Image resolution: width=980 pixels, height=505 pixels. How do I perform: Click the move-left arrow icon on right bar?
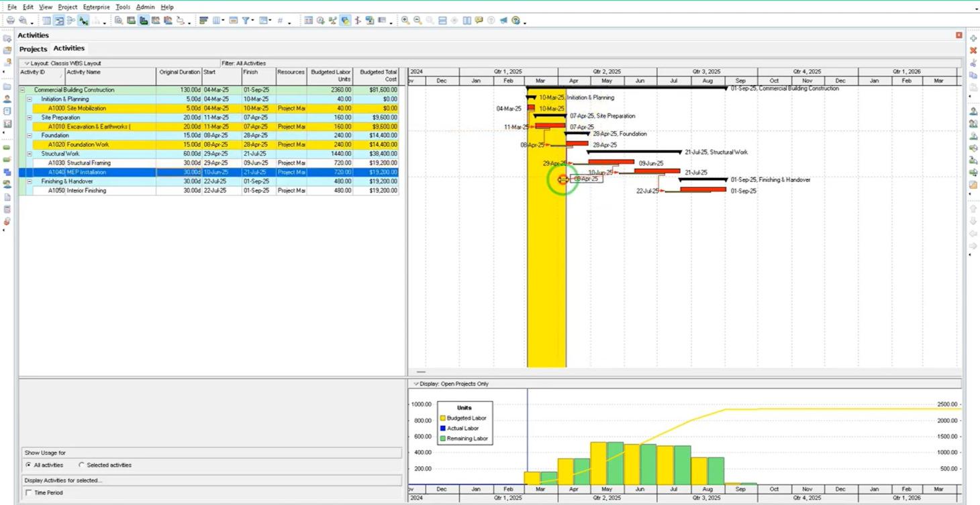pyautogui.click(x=973, y=234)
